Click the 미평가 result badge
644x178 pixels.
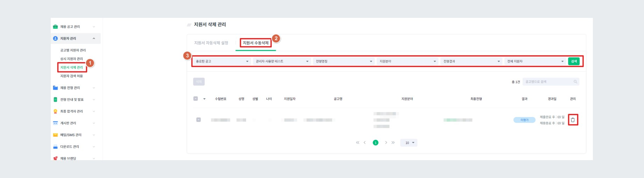click(x=524, y=120)
